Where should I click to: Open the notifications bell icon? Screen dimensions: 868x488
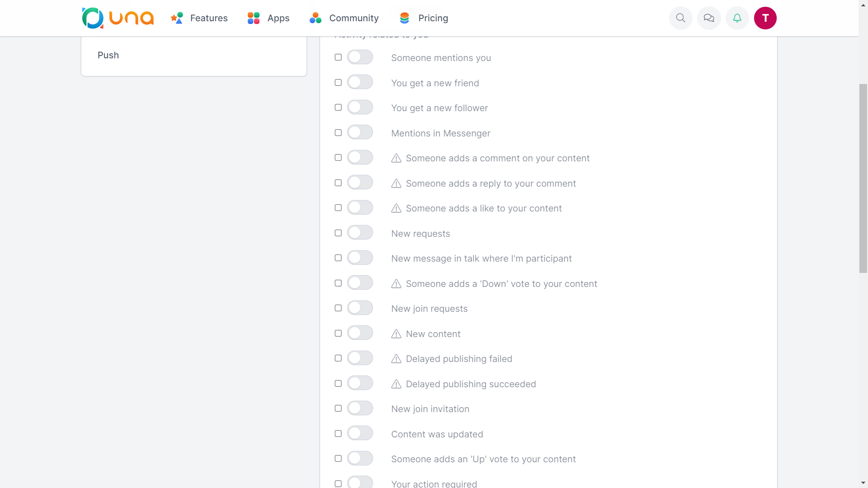737,18
